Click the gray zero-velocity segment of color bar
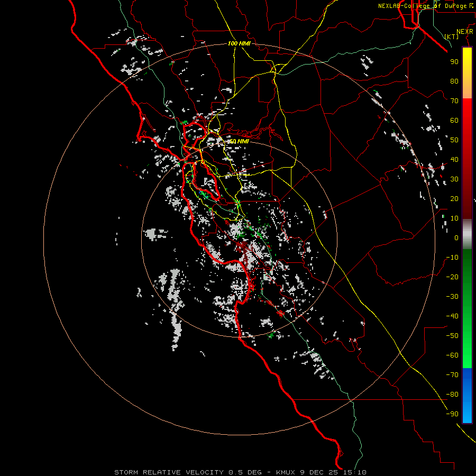This screenshot has width=476, height=476. click(467, 234)
